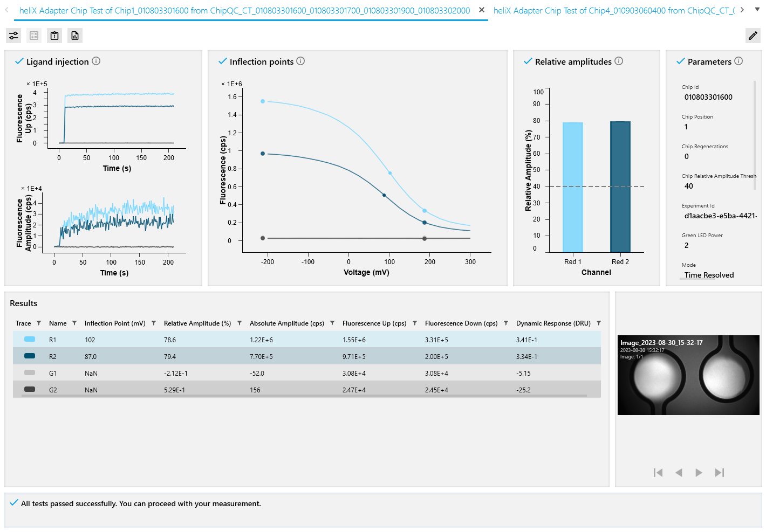This screenshot has width=766, height=532.
Task: Click info icon beside Relative amplitudes
Action: tap(619, 61)
